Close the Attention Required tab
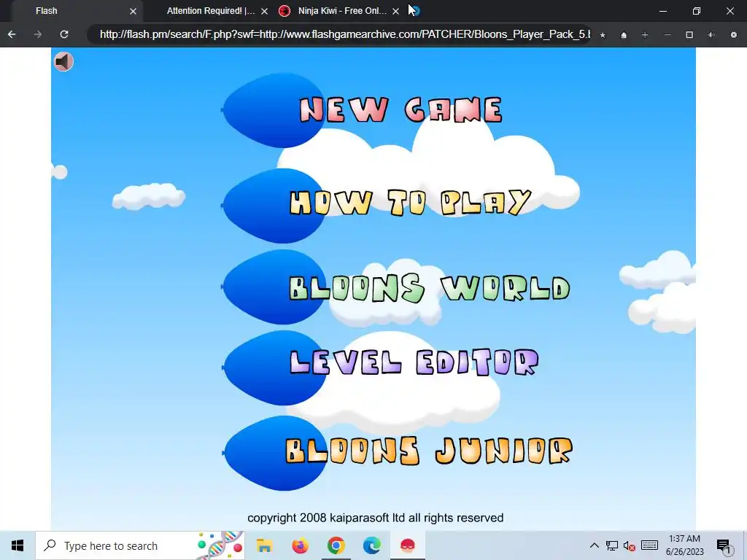The image size is (747, 560). click(x=264, y=11)
